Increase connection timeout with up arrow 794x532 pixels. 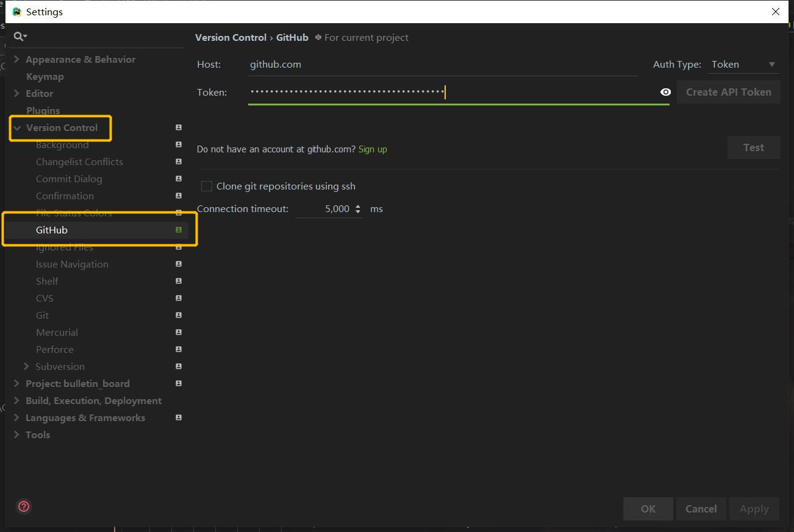(358, 206)
